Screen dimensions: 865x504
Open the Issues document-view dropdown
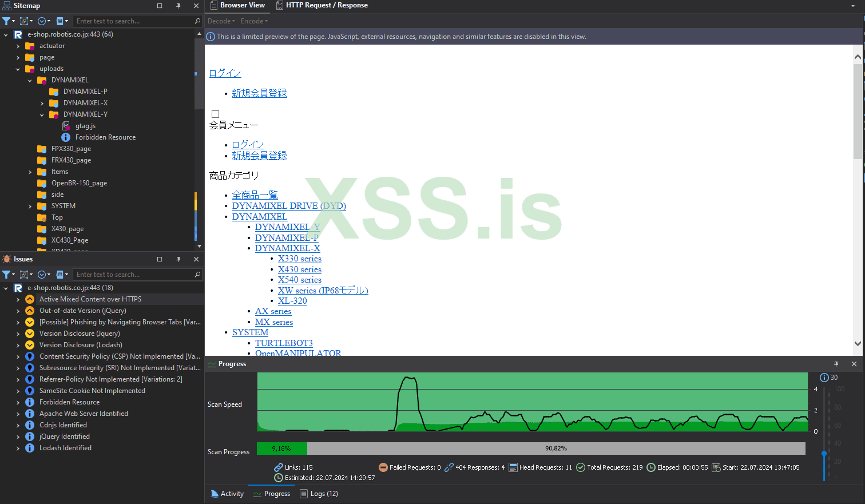62,275
